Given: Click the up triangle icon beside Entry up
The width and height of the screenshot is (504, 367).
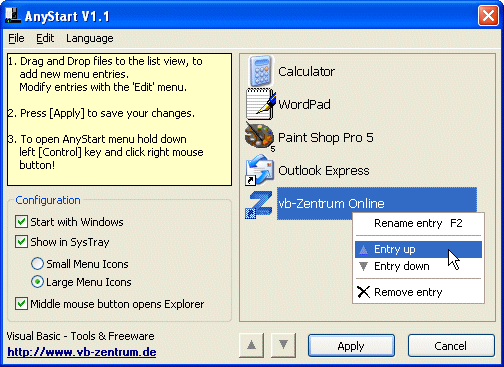Looking at the screenshot, I should [x=363, y=249].
